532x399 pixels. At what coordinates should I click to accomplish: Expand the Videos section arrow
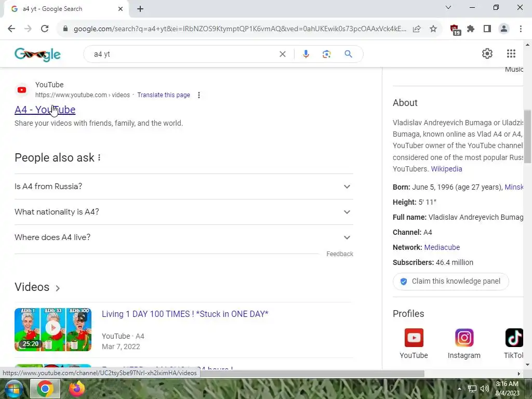click(58, 288)
